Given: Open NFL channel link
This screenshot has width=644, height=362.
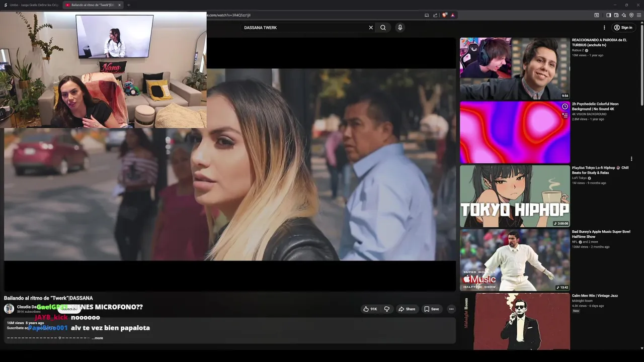Looking at the screenshot, I should pos(575,242).
